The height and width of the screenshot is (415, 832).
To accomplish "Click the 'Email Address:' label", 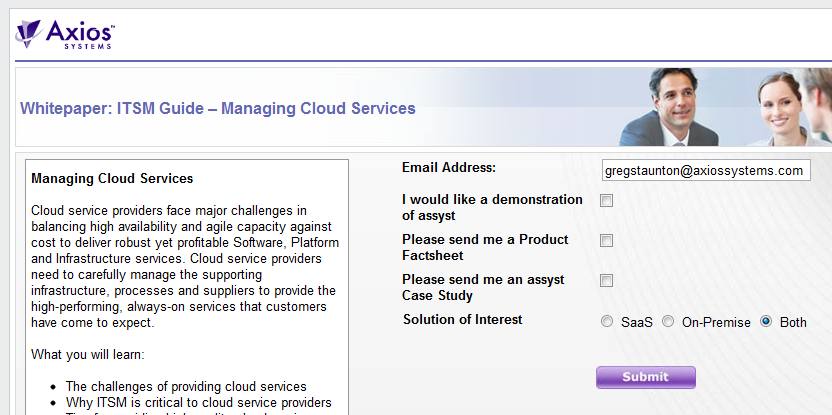I will pyautogui.click(x=449, y=168).
